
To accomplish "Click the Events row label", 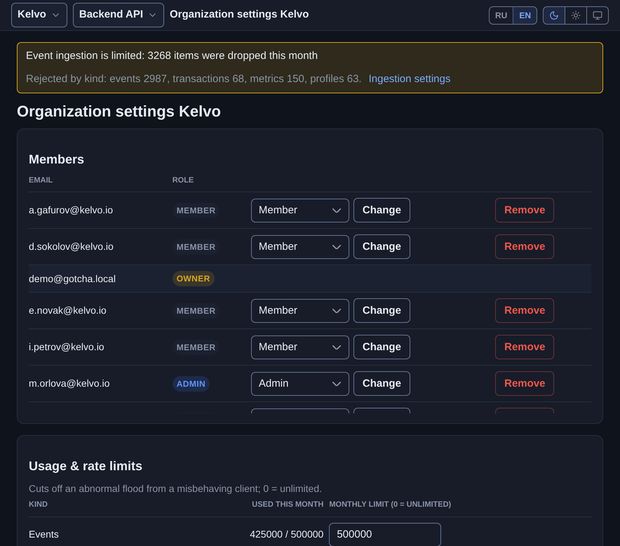I will click(43, 535).
